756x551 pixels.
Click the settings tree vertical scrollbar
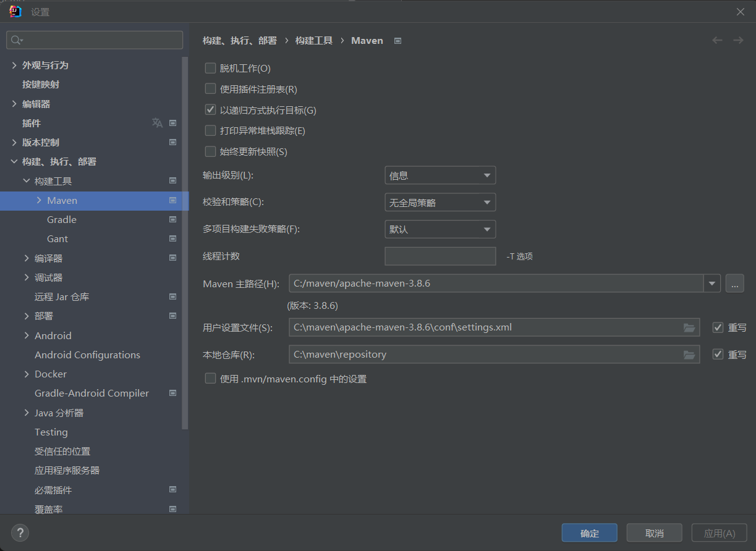[185, 243]
